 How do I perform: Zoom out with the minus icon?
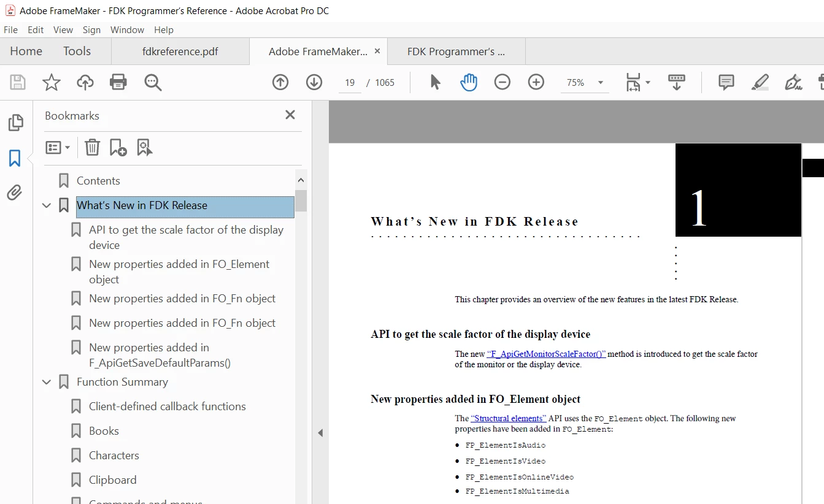(502, 82)
